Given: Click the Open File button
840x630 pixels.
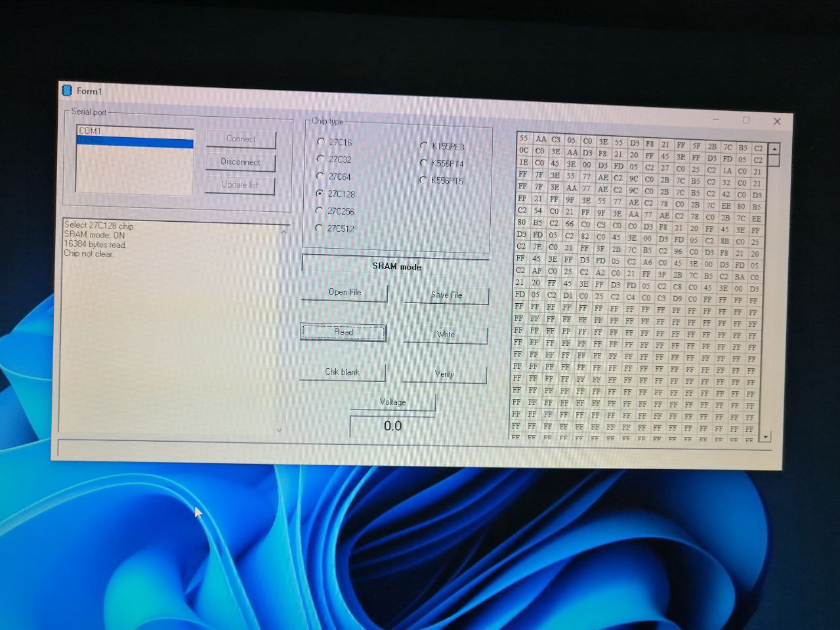Looking at the screenshot, I should pyautogui.click(x=345, y=292).
